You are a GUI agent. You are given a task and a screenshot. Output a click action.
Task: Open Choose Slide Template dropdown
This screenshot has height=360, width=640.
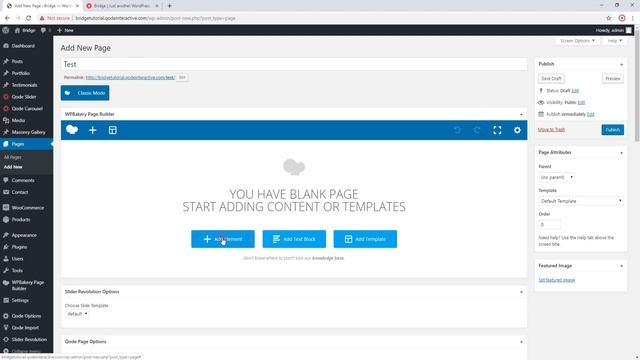(x=77, y=314)
